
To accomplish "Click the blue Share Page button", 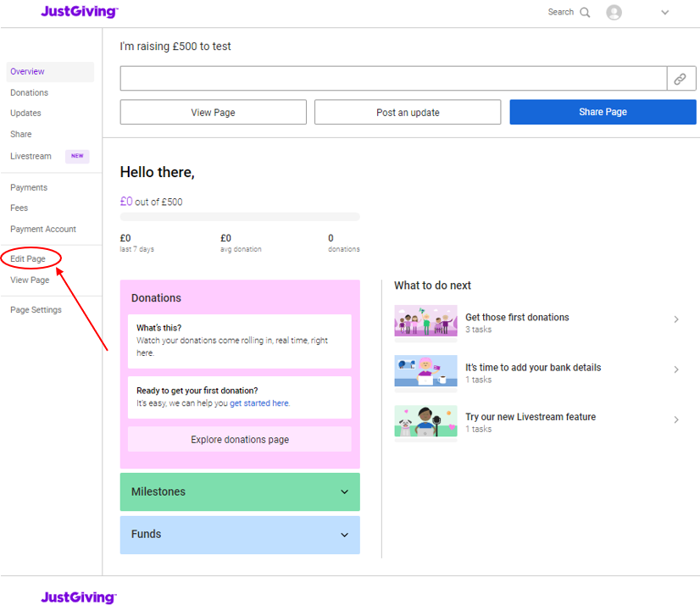I will [x=603, y=112].
